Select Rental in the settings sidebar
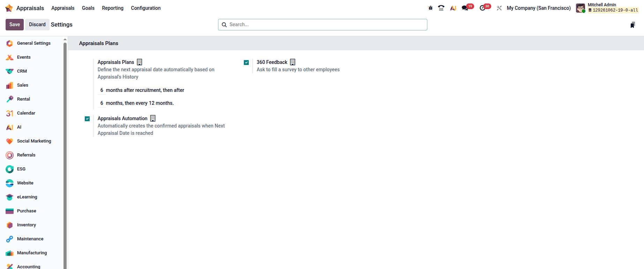This screenshot has width=644, height=269. click(31, 99)
